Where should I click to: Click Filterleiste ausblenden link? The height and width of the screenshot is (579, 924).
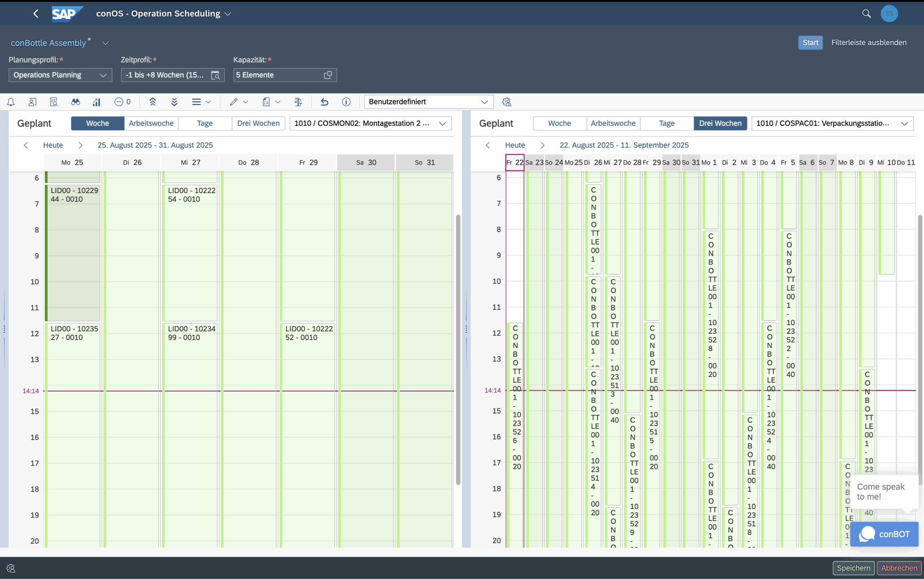pyautogui.click(x=868, y=43)
